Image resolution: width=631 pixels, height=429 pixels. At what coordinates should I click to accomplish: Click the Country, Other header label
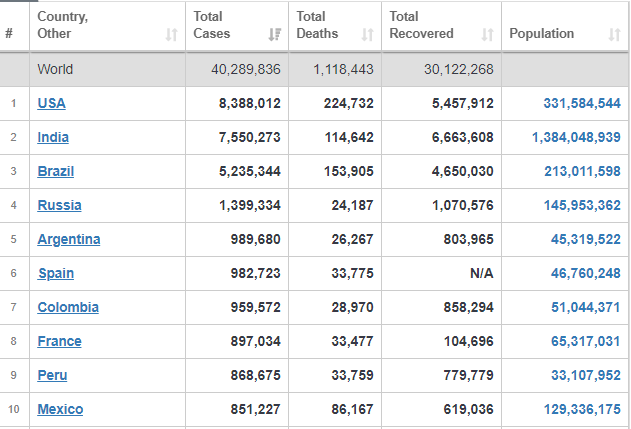pyautogui.click(x=63, y=25)
